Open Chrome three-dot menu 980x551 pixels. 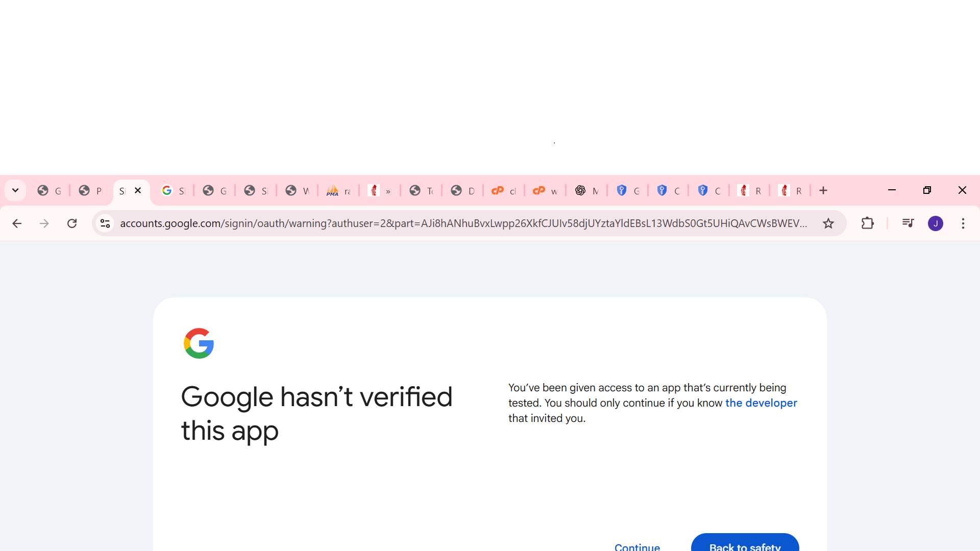click(963, 223)
